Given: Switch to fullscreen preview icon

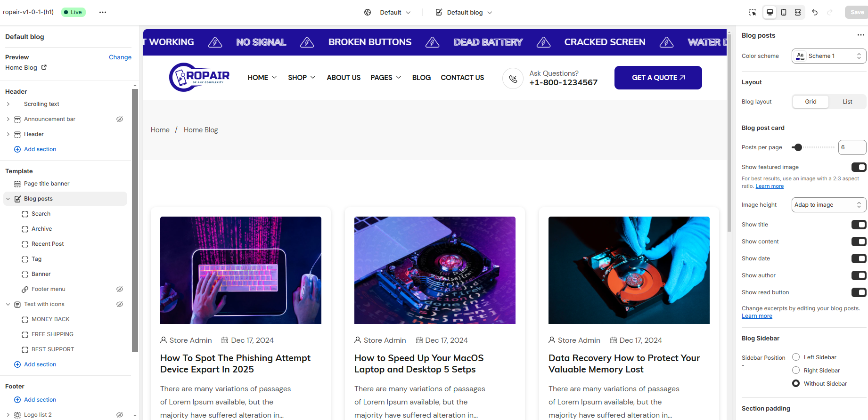Looking at the screenshot, I should [x=798, y=12].
